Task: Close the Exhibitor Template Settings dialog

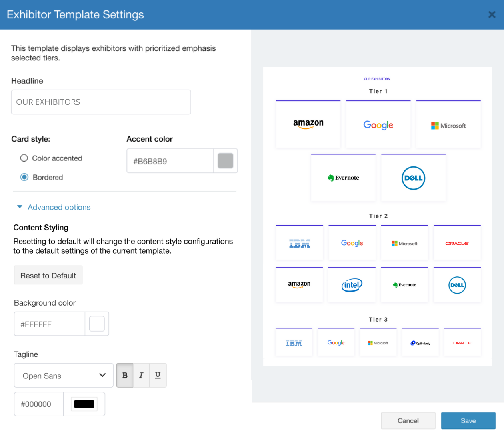Action: (492, 15)
